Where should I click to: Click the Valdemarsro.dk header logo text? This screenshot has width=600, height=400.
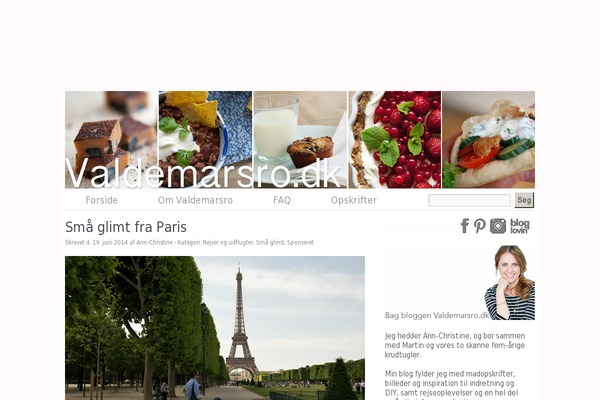203,173
